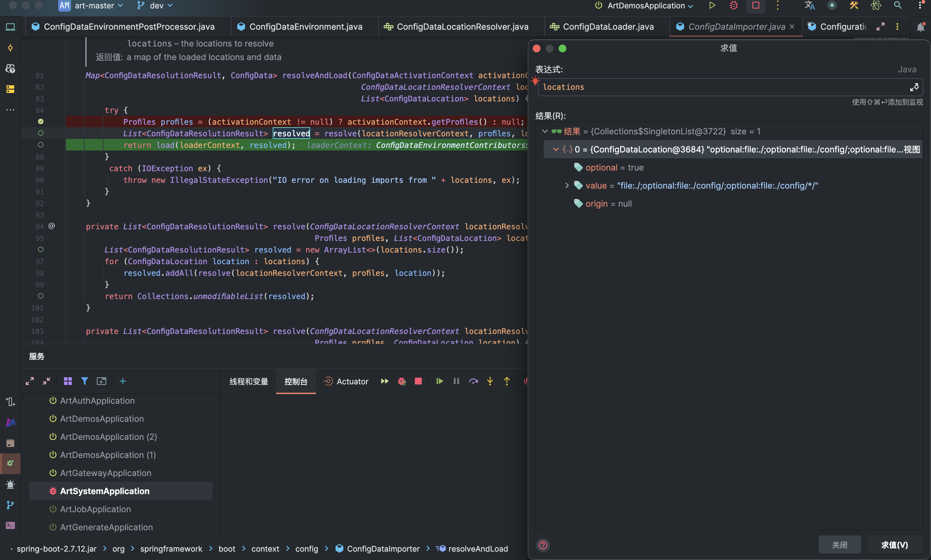Click the Debug bug icon in top toolbar
This screenshot has width=931, height=560.
coord(733,5)
